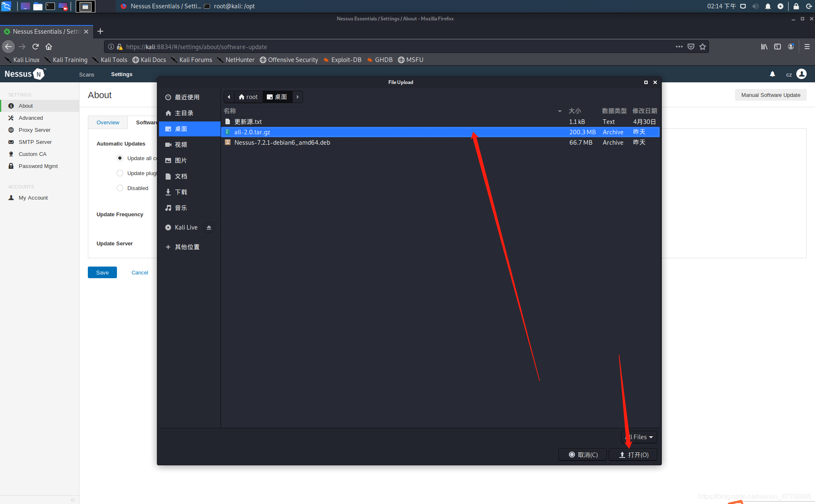The height and width of the screenshot is (504, 815).
Task: Open the Firefox hamburger menu
Action: click(807, 47)
